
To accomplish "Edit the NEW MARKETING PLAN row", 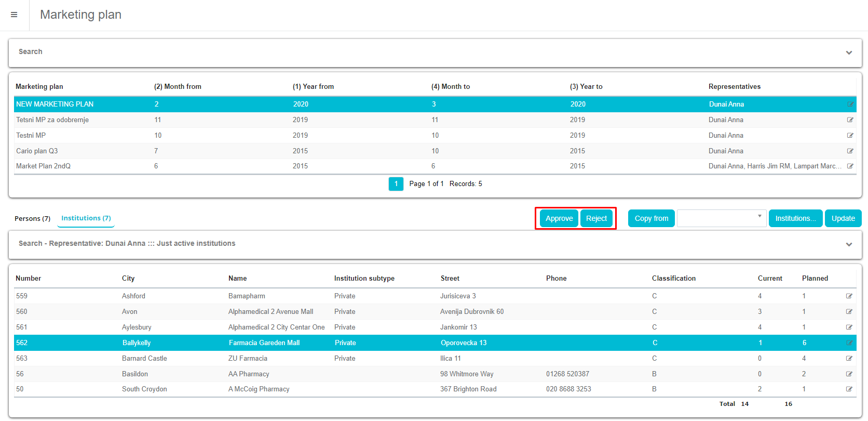I will (x=850, y=104).
